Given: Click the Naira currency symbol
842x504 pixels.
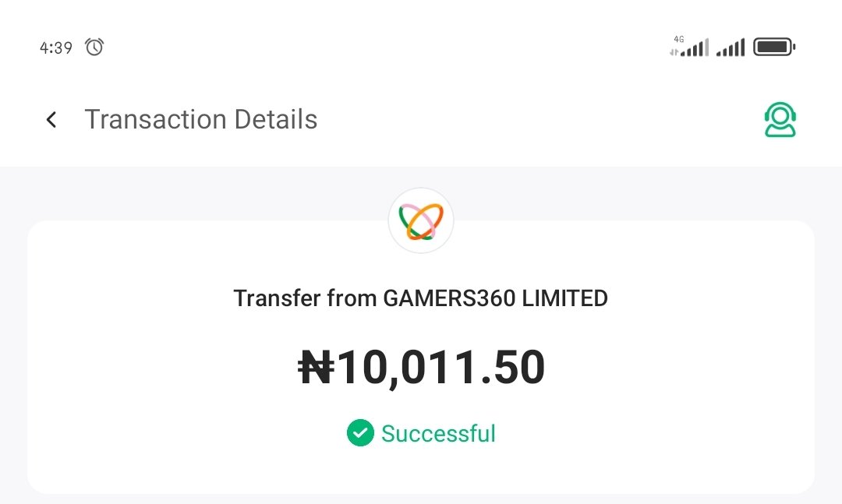Looking at the screenshot, I should (x=317, y=367).
